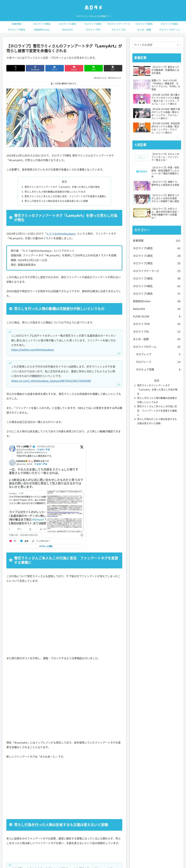Click the search magnifier icon

coord(178,45)
